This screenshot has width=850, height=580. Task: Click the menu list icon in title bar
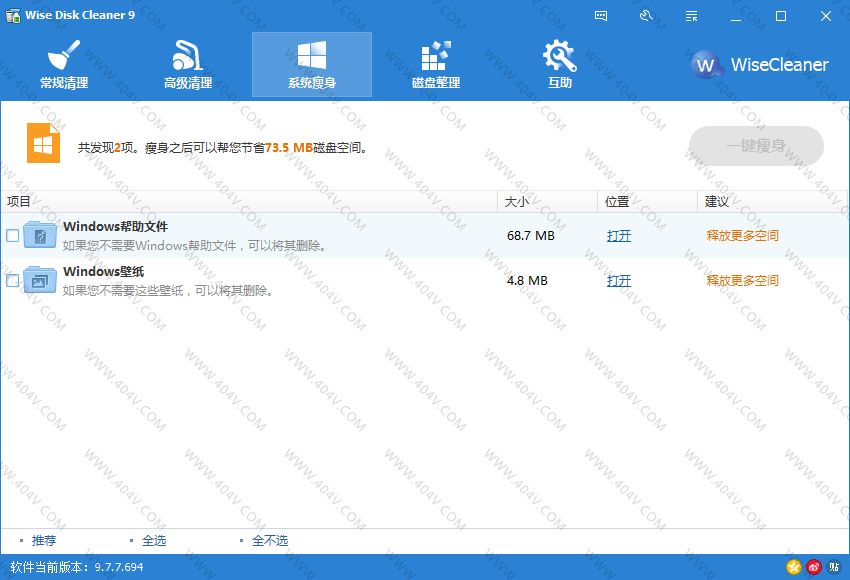pyautogui.click(x=691, y=16)
